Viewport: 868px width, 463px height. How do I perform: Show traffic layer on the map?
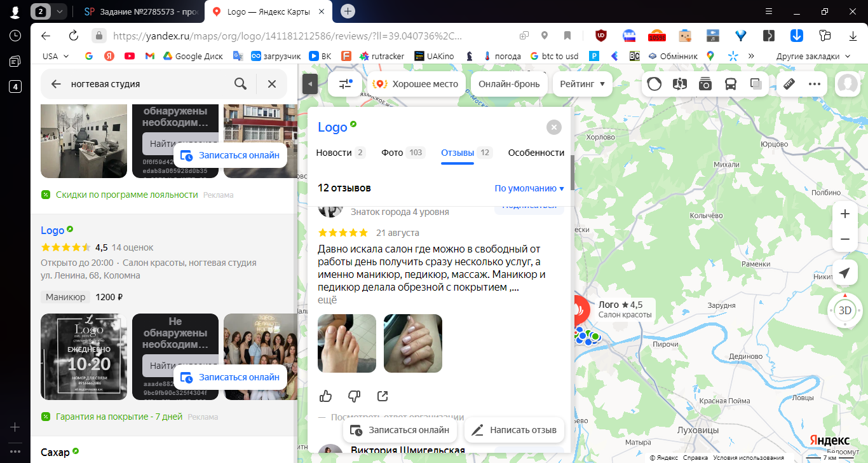point(654,84)
